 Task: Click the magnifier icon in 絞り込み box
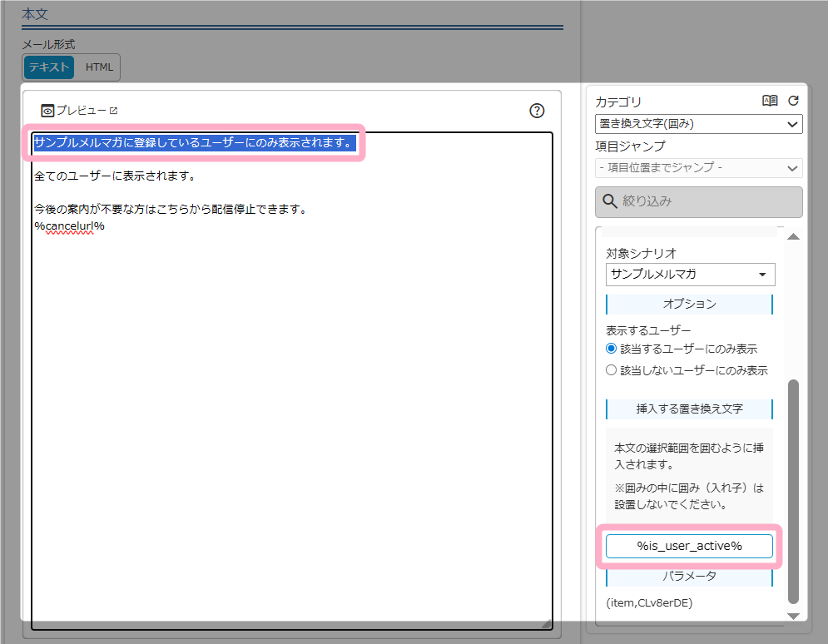coord(609,201)
